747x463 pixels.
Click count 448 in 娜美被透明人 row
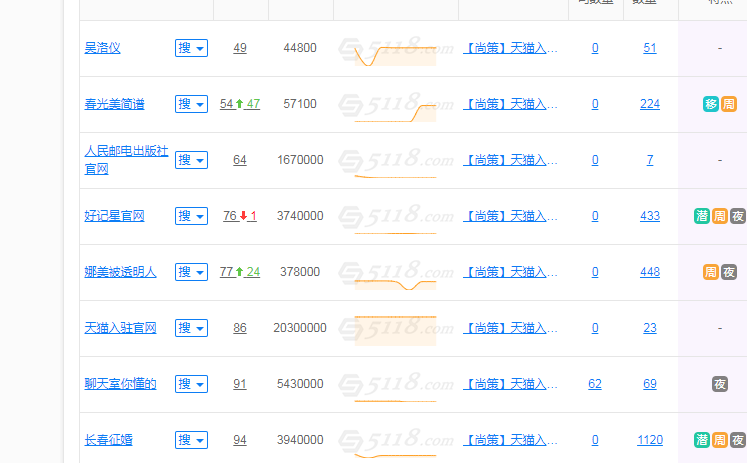click(650, 272)
